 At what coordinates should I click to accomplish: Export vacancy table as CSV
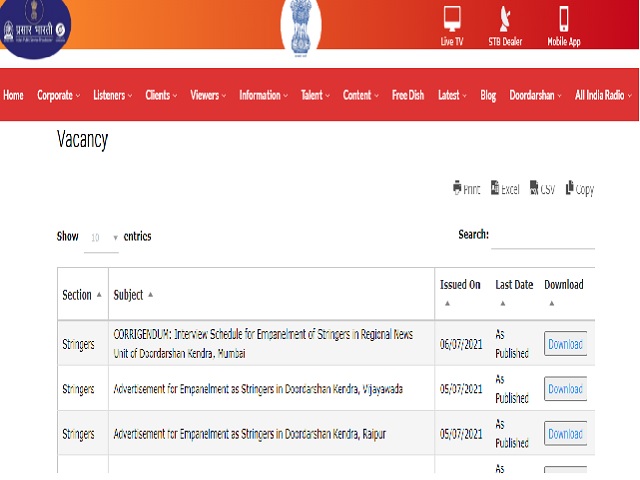pyautogui.click(x=542, y=188)
